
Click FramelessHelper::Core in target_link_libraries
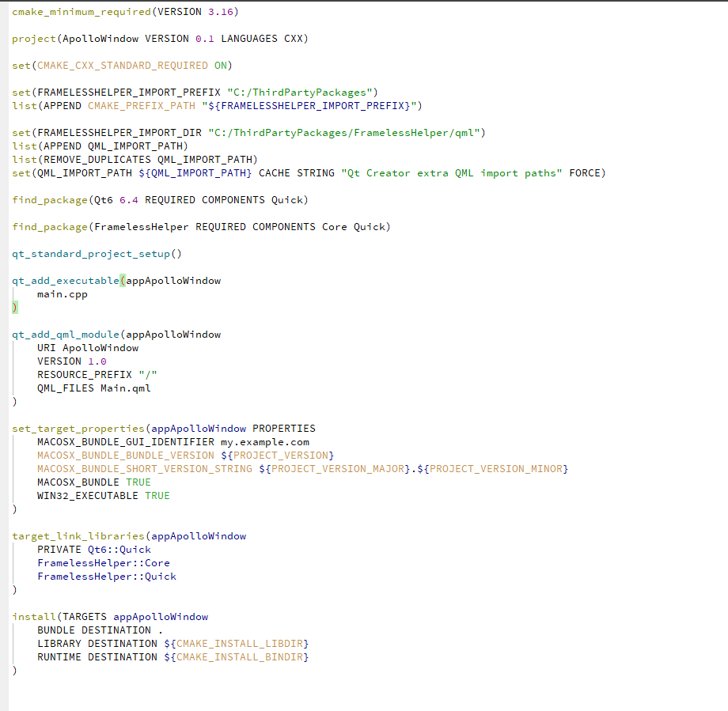point(106,562)
